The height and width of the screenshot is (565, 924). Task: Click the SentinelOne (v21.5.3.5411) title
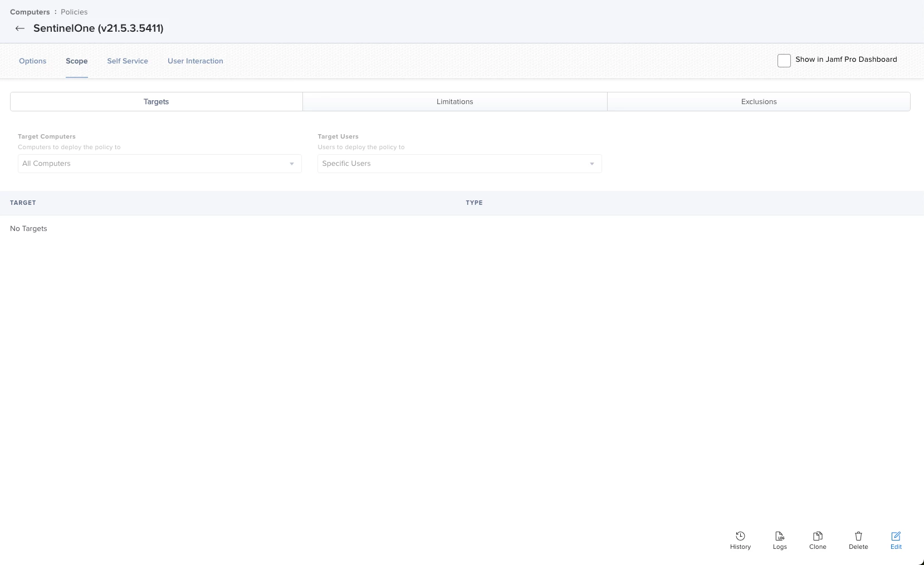click(x=99, y=28)
